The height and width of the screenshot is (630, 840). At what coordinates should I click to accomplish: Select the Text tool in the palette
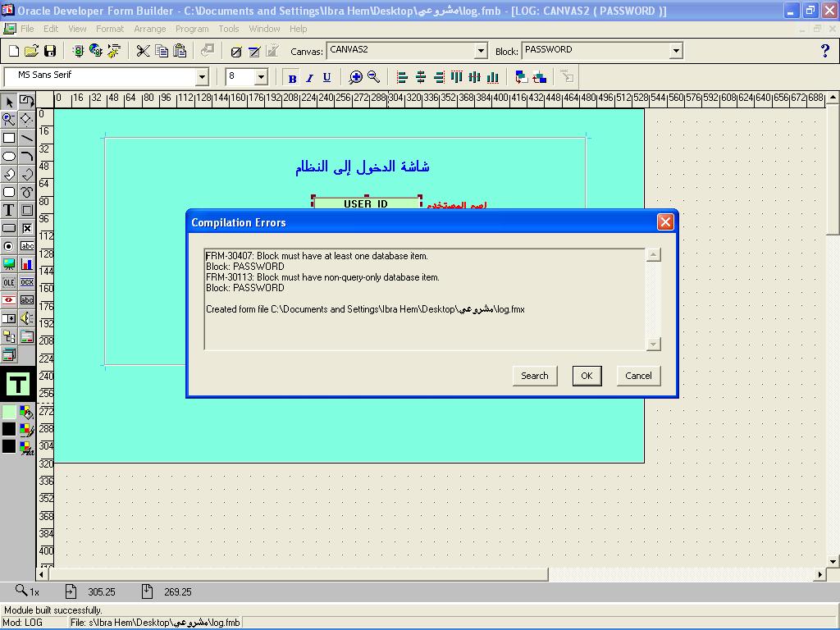coord(9,210)
